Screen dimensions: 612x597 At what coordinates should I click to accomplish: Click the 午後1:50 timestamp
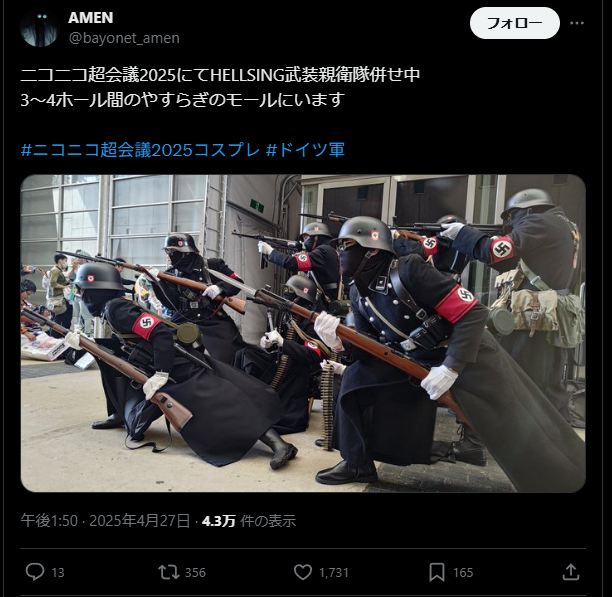pos(49,521)
